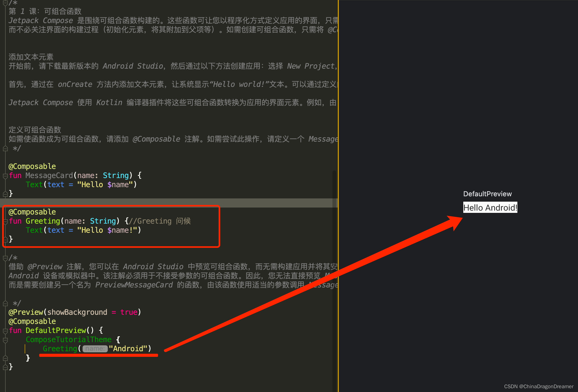The height and width of the screenshot is (392, 578).
Task: Collapse the Greeting function fold marker
Action: [x=5, y=221]
